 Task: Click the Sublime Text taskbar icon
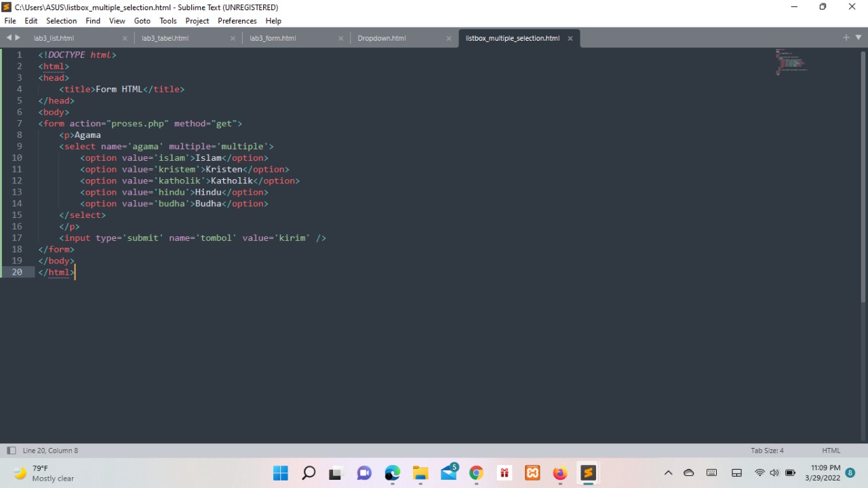pyautogui.click(x=588, y=473)
